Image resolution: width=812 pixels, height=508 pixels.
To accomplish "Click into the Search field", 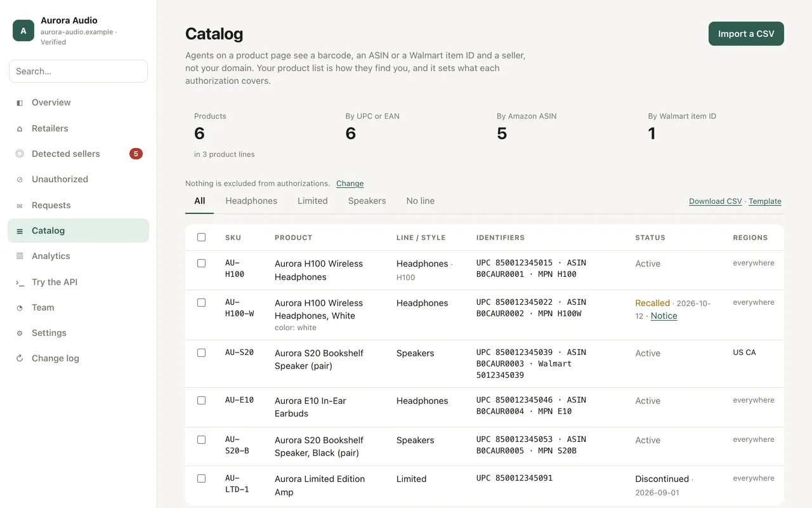I will click(78, 71).
